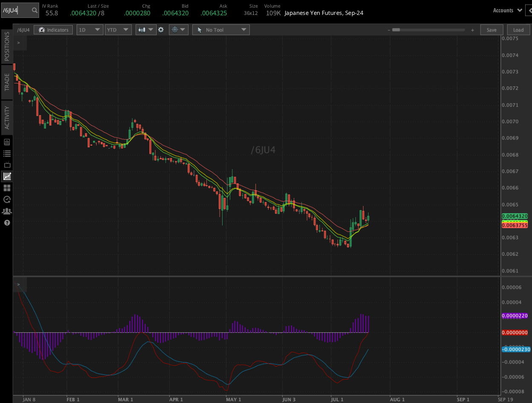Expand the No Tool drawing dropdown
Image resolution: width=532 pixels, height=403 pixels.
point(221,30)
